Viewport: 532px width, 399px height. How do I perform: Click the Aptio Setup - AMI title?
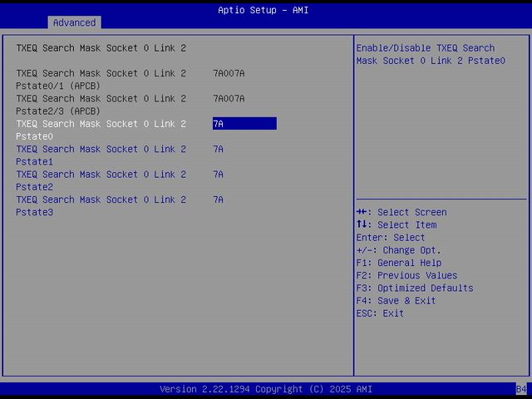coord(264,10)
